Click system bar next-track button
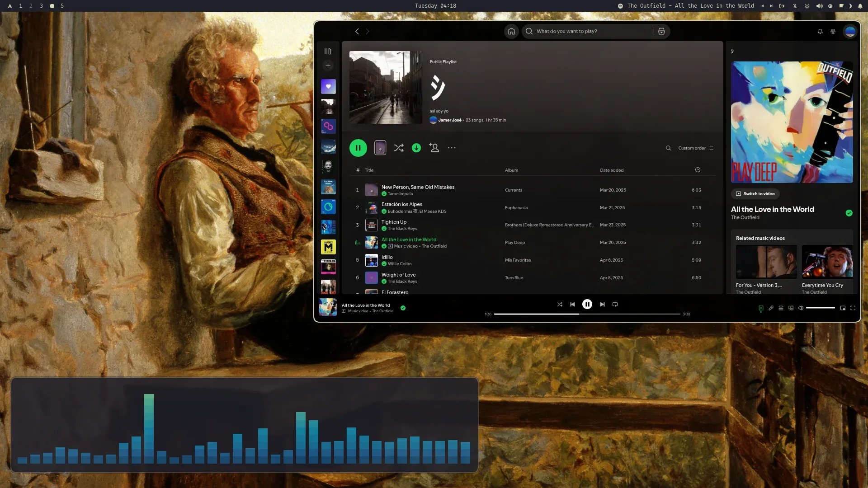 [771, 6]
